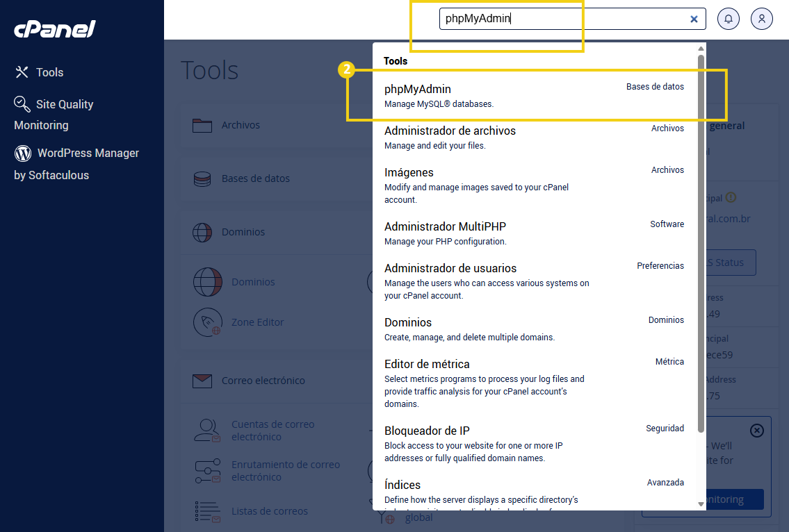Clear the search field using the X
The image size is (789, 532).
pos(694,19)
